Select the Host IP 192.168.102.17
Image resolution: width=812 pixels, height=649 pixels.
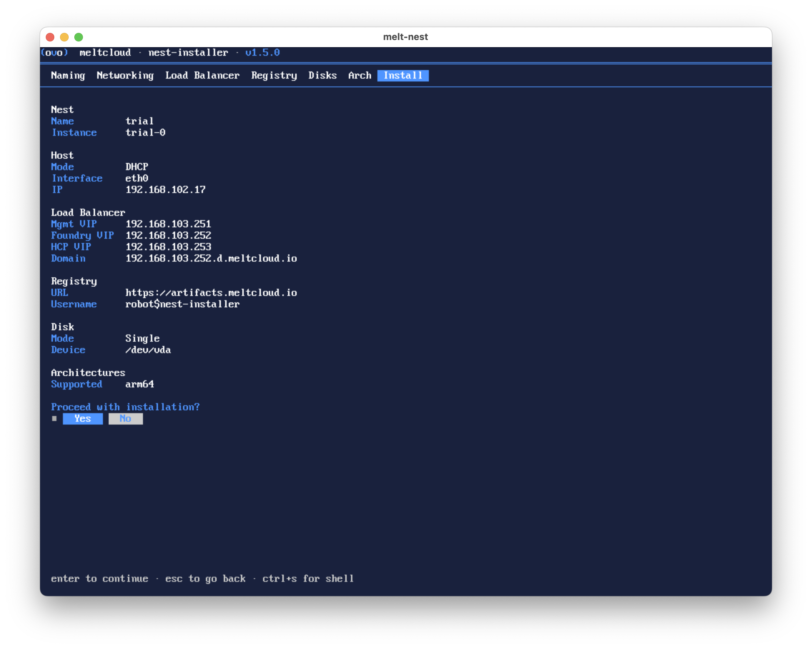coord(165,189)
